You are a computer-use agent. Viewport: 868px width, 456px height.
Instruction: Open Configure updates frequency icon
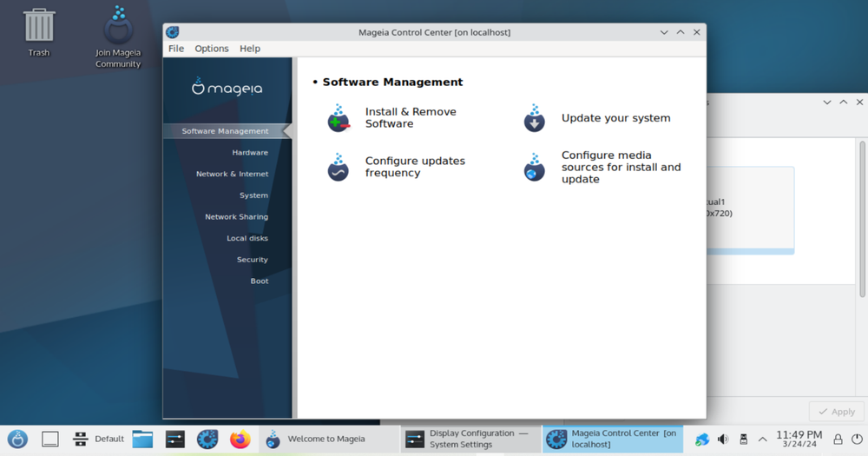tap(339, 168)
